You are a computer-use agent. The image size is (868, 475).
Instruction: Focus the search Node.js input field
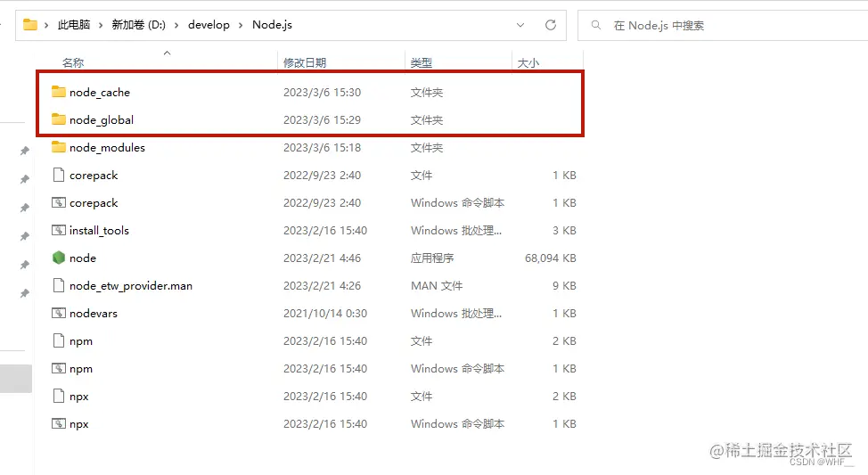pos(723,26)
